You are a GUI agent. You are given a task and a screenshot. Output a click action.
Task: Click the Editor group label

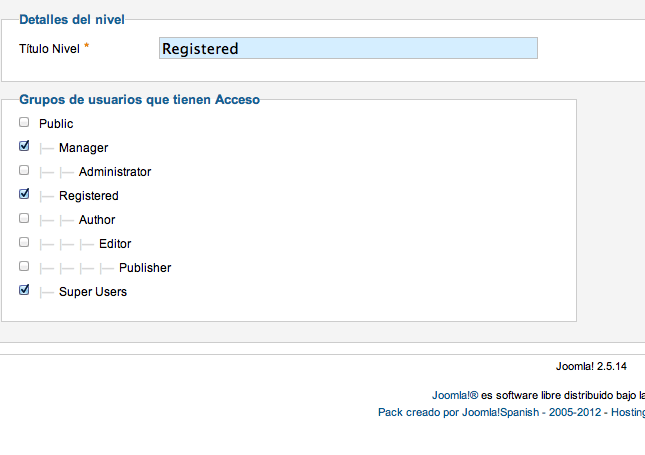click(x=115, y=244)
